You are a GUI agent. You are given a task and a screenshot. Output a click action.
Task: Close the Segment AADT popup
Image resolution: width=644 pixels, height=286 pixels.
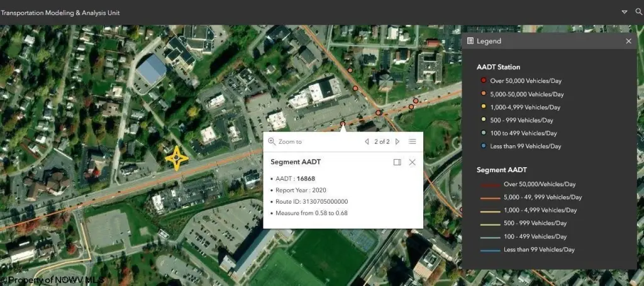[413, 162]
